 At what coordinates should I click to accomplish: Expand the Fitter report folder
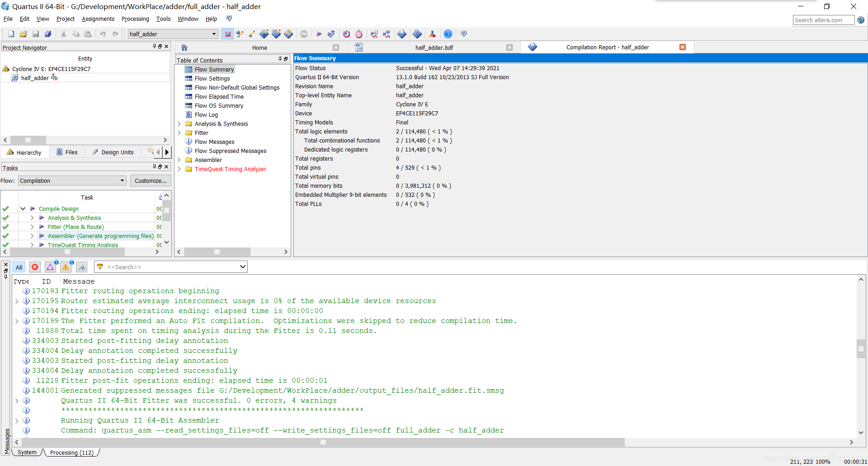coord(179,133)
